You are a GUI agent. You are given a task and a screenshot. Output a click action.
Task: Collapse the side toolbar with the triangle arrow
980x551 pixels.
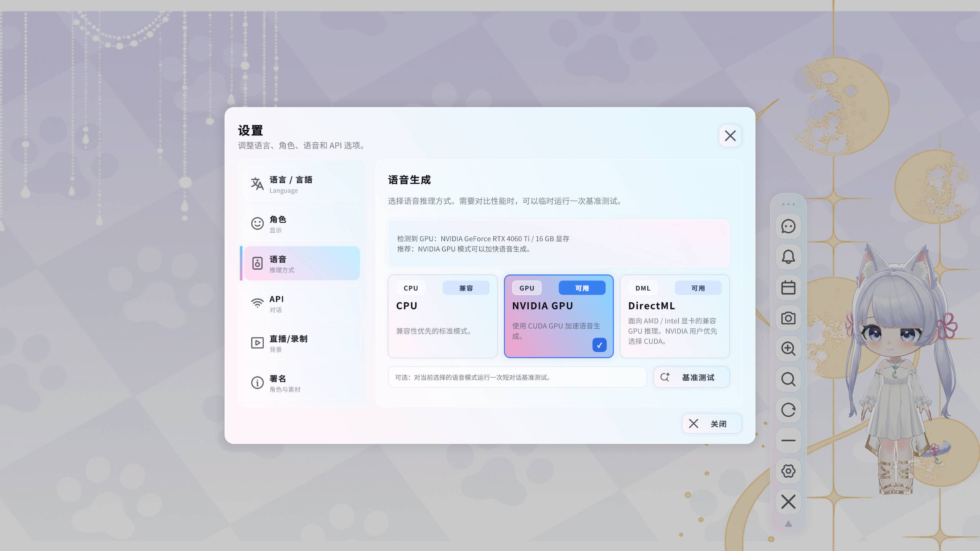(x=788, y=524)
